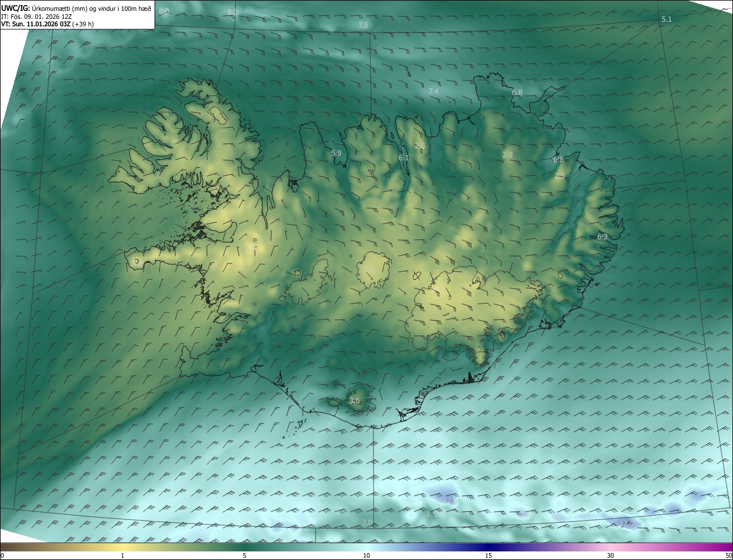Click the 15 tick label on the colour scale
The image size is (733, 560).
488,555
